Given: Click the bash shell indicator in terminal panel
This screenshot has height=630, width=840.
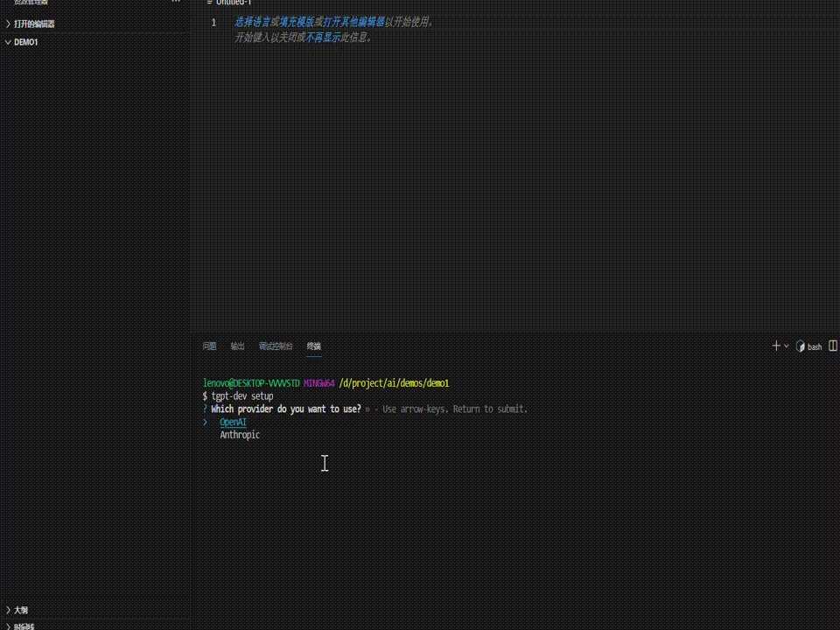Looking at the screenshot, I should click(x=808, y=346).
